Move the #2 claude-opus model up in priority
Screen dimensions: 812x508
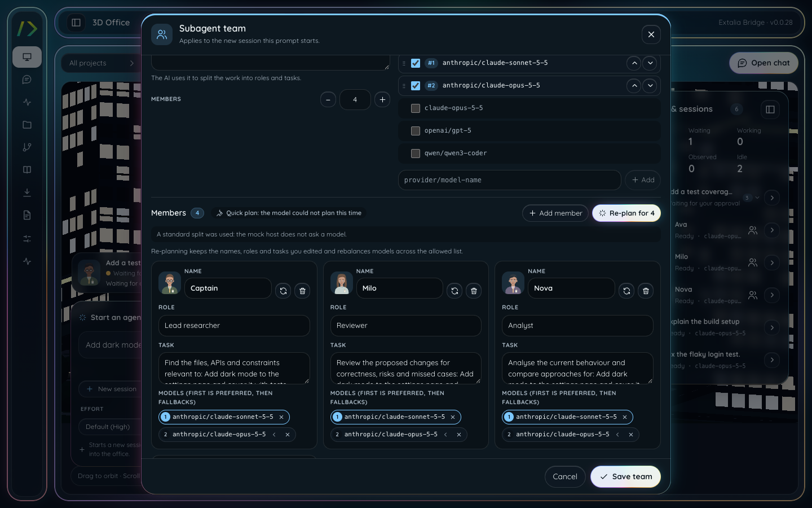click(634, 86)
